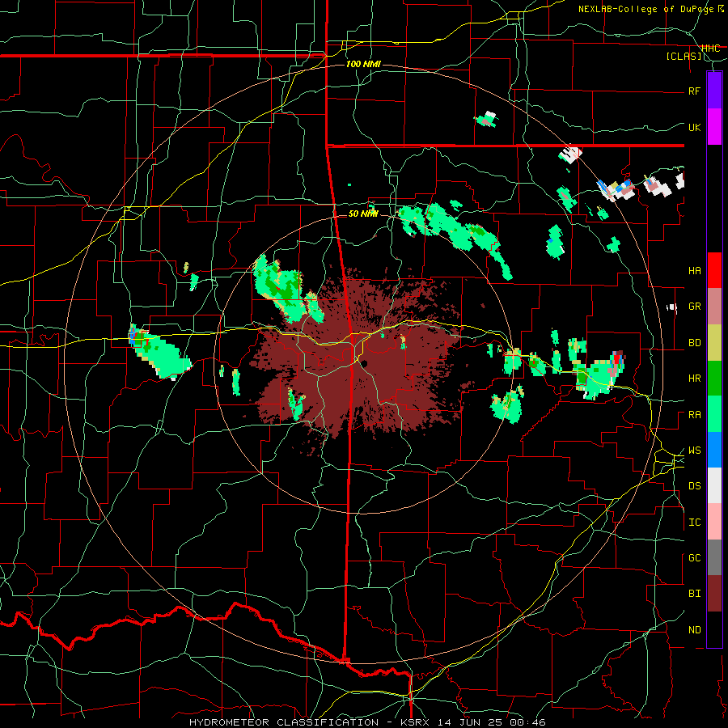Click the GC legend label
The width and height of the screenshot is (728, 728).
click(x=694, y=557)
